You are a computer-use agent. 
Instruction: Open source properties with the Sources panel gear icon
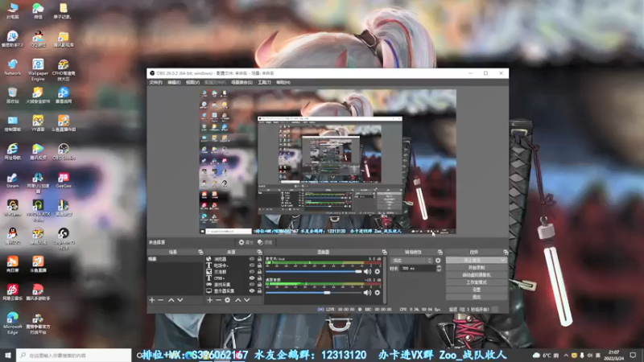228,300
